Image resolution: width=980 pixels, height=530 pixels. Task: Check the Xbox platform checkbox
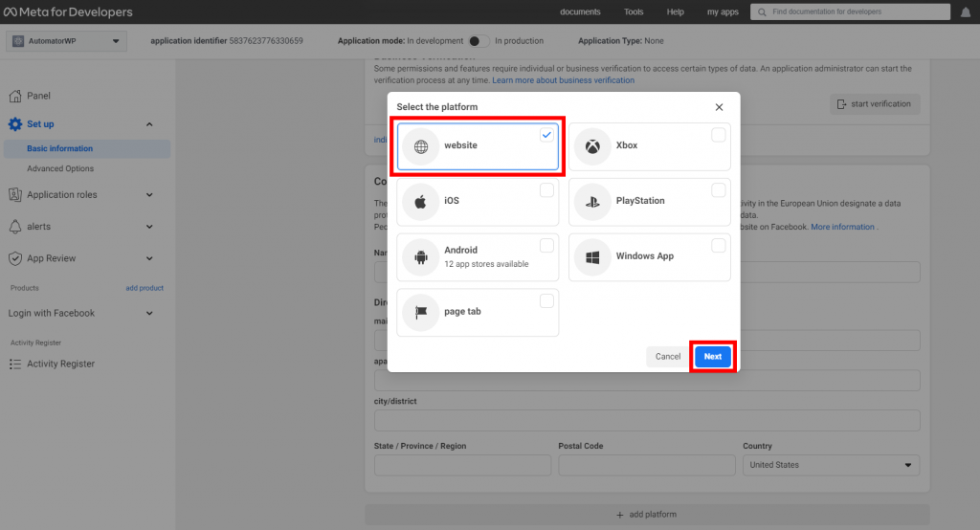719,135
